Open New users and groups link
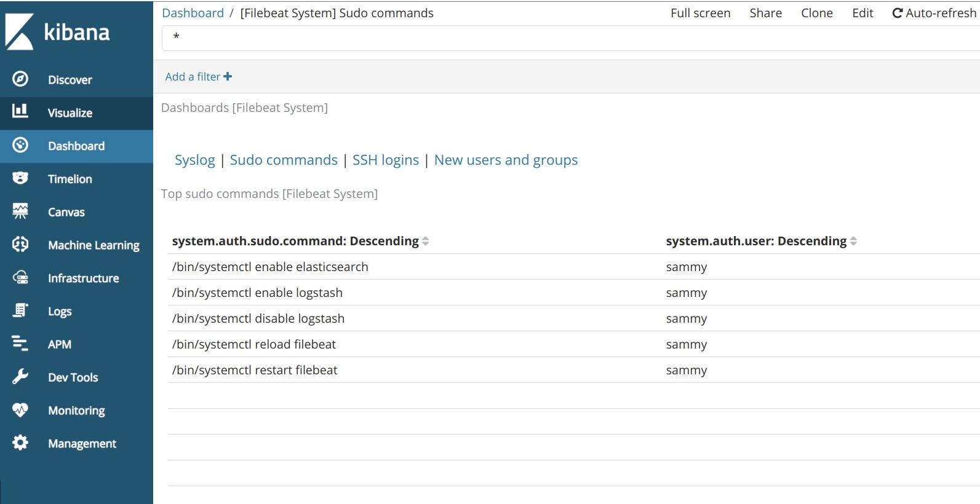980x504 pixels. click(x=506, y=160)
